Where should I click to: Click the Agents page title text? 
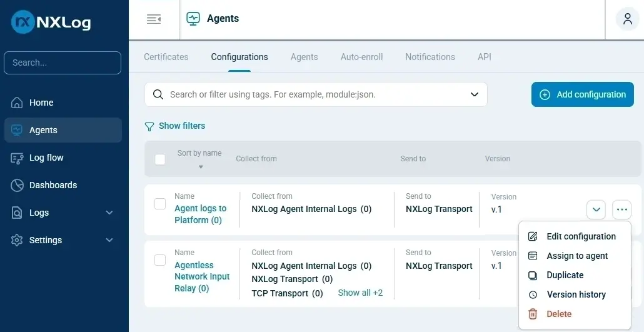[223, 19]
